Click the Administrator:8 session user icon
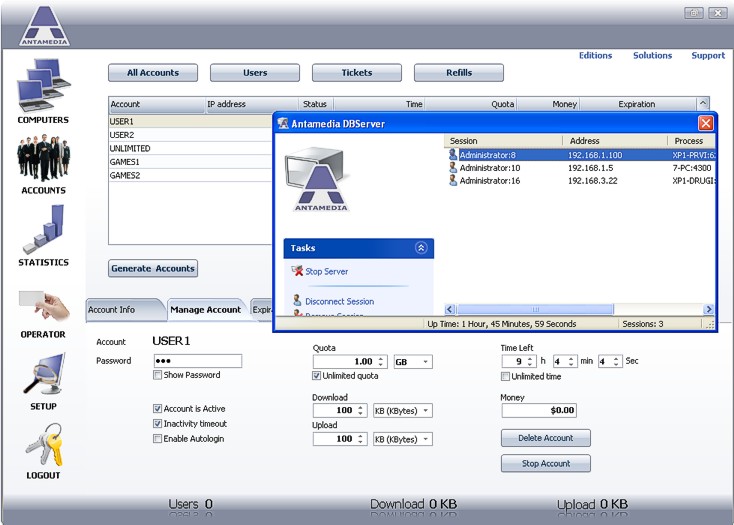Image resolution: width=734 pixels, height=525 pixels. 453,154
